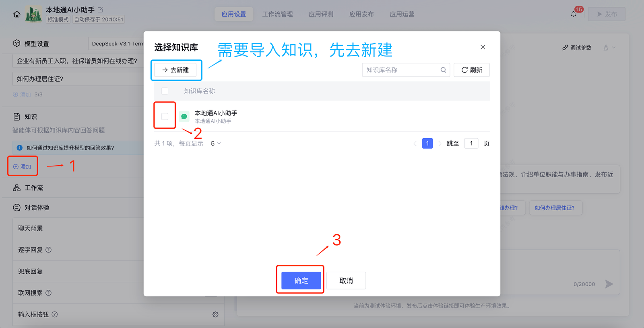Click the 刷新 refresh button
This screenshot has height=328, width=644.
(x=471, y=70)
